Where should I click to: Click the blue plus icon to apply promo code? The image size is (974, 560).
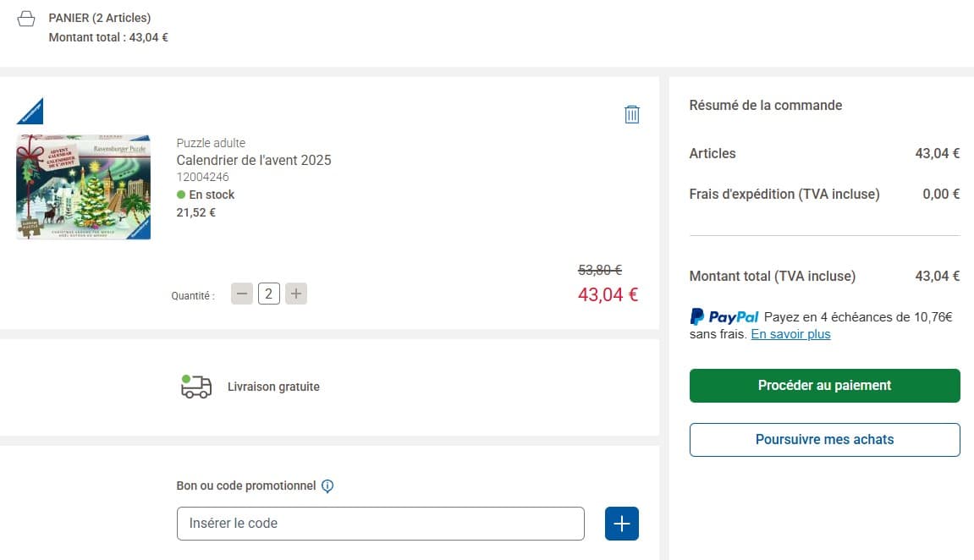click(622, 523)
